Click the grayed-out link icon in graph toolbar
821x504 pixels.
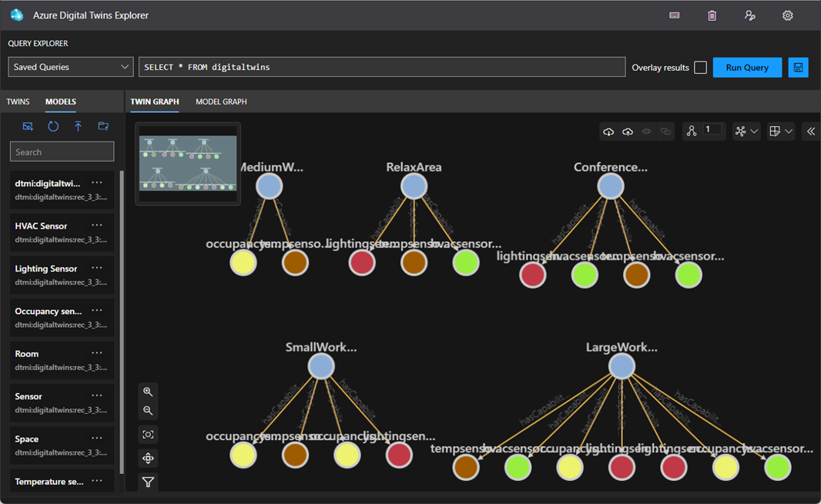[665, 132]
